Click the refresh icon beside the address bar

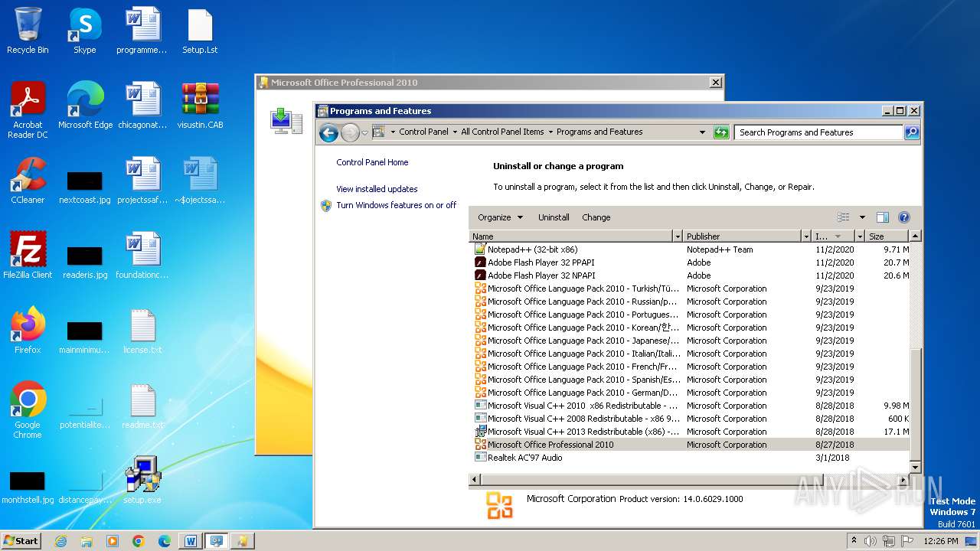click(720, 132)
